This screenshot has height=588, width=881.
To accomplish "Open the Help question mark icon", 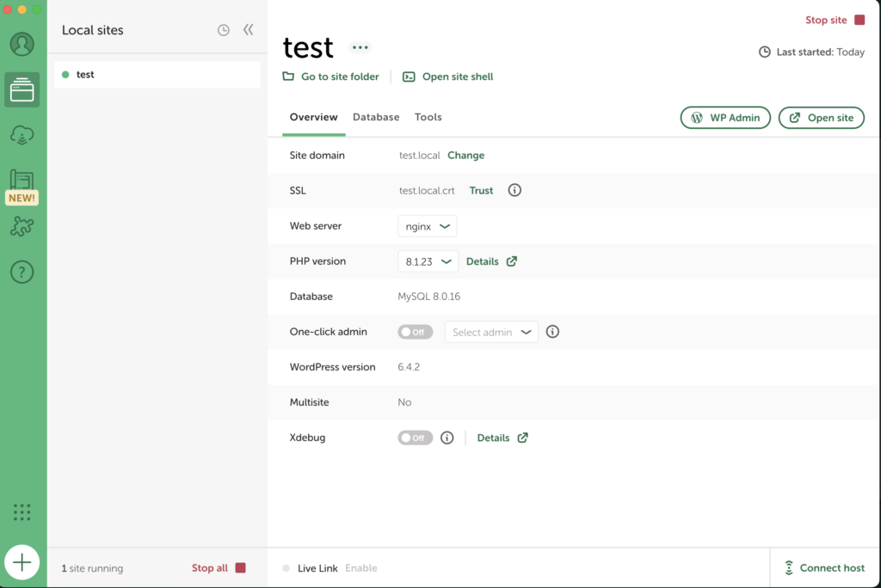I will [x=22, y=272].
